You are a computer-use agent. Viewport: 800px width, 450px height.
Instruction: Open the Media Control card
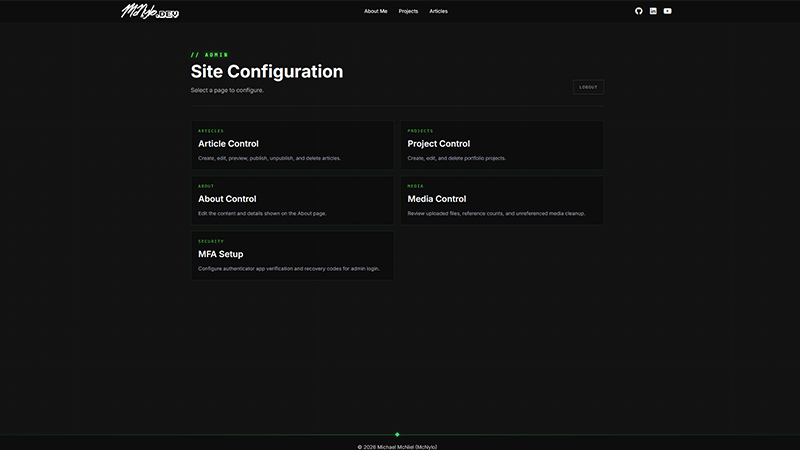point(502,201)
